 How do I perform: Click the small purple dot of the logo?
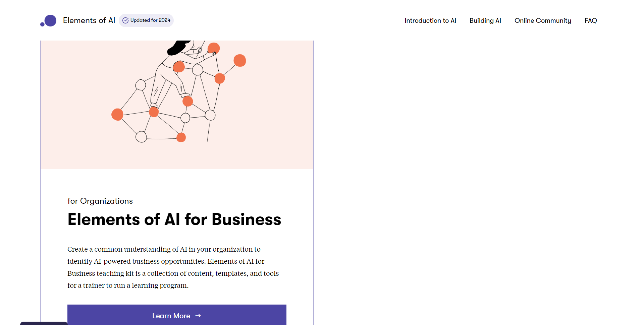point(42,24)
